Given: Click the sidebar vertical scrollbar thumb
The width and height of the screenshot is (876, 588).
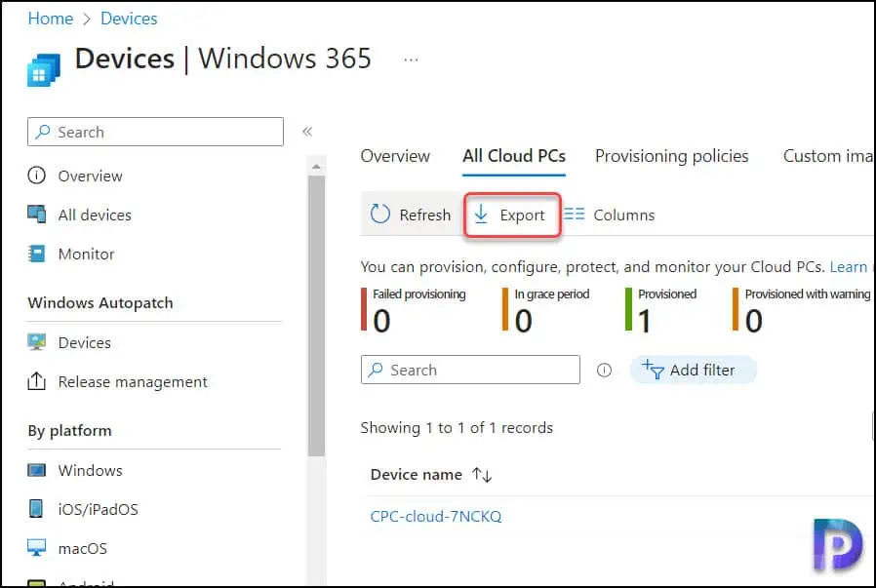Looking at the screenshot, I should click(x=316, y=316).
